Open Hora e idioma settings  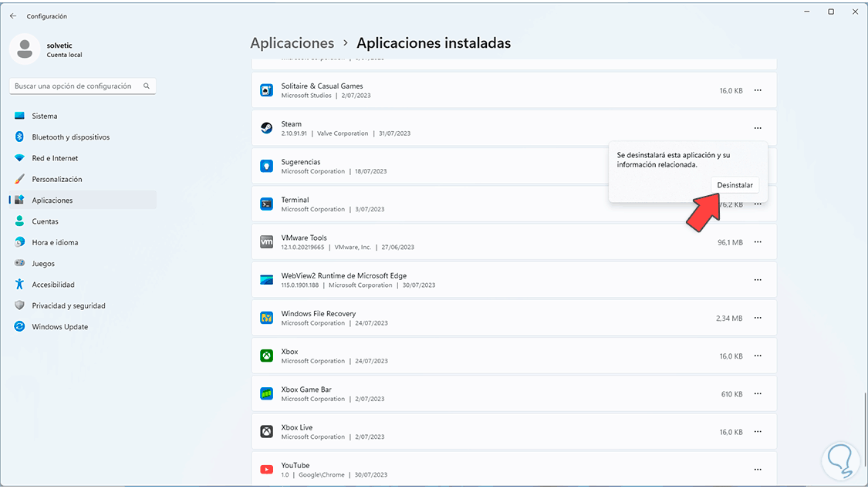point(83,242)
